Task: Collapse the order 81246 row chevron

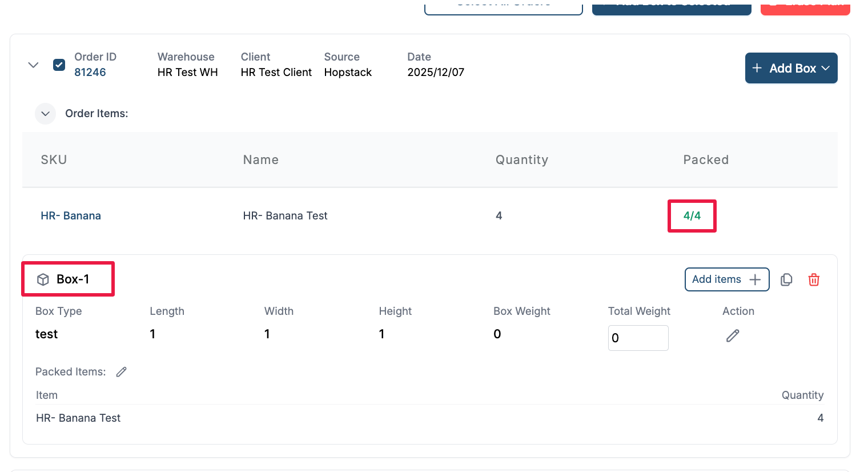Action: coord(33,65)
